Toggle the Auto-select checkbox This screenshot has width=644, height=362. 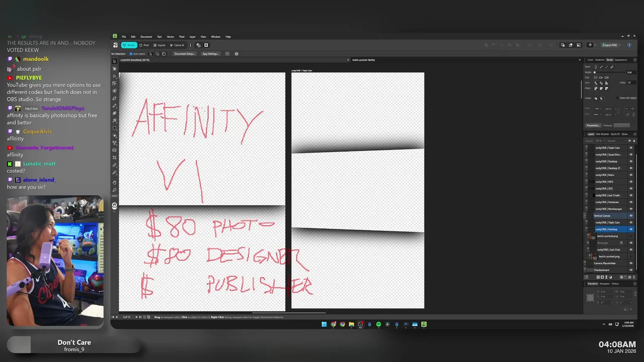click(131, 54)
